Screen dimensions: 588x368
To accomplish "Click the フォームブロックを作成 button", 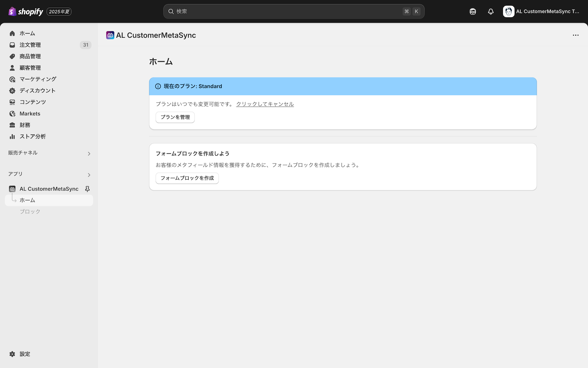I will tap(187, 178).
